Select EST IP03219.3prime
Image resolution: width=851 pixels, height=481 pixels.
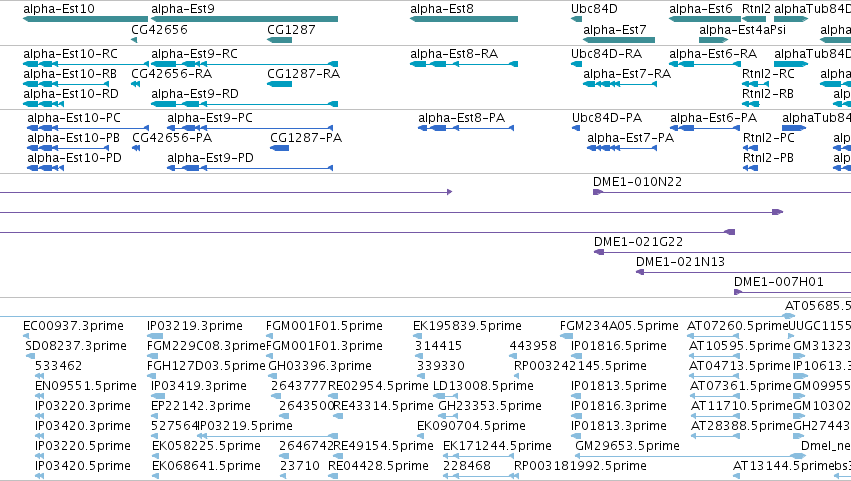tap(155, 336)
